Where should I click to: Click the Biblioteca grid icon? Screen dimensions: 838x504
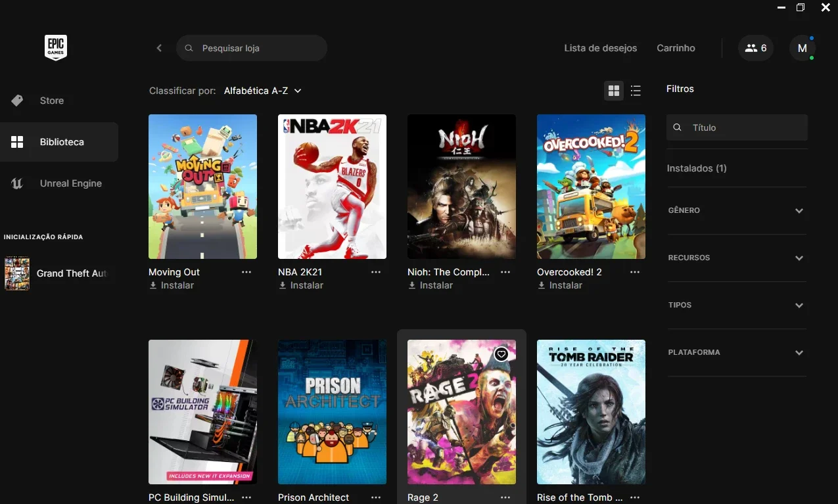pos(18,142)
